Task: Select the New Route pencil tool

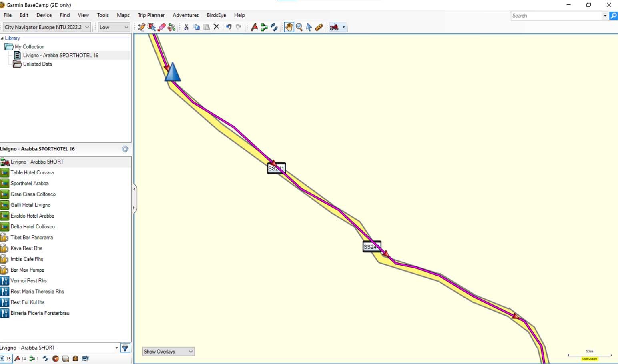Action: [141, 27]
